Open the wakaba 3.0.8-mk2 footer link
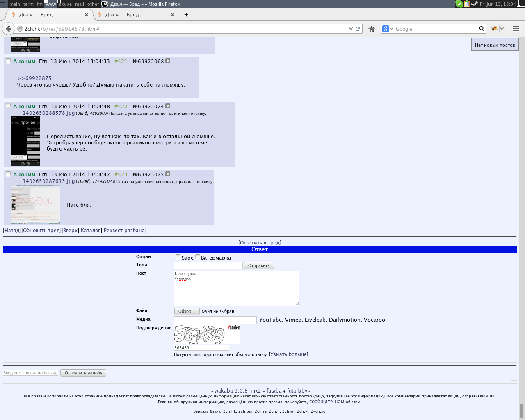 (237, 391)
